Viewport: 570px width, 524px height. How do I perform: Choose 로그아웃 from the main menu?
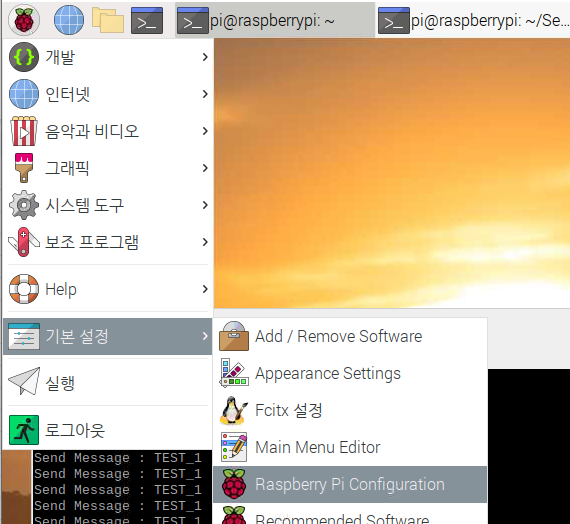click(x=108, y=430)
